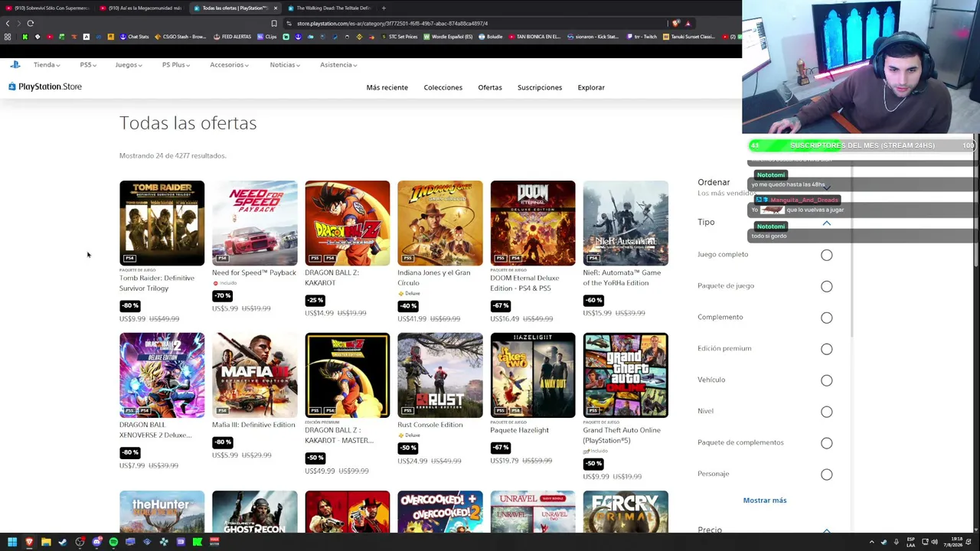Expand the Accesorios dropdown menu
980x551 pixels.
pyautogui.click(x=229, y=65)
